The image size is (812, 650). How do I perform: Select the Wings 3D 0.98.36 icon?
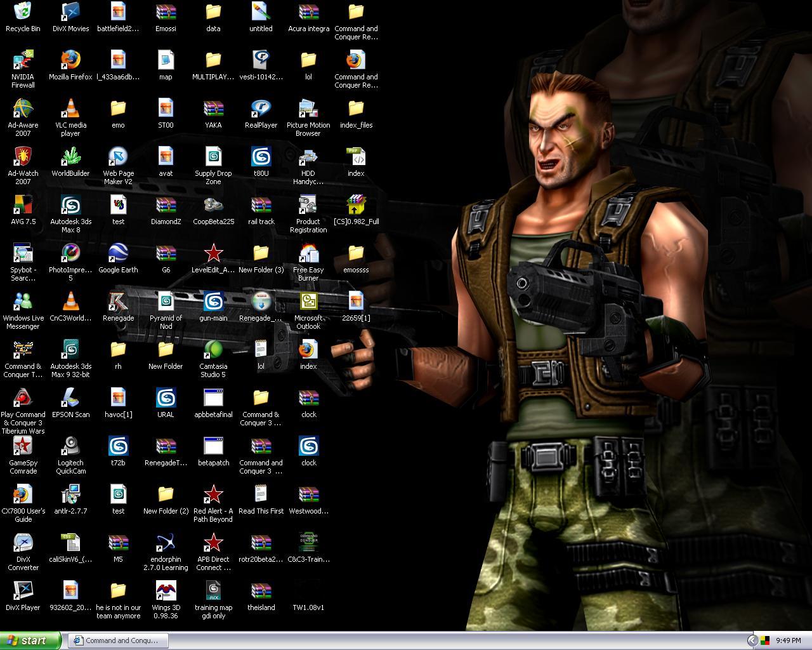click(x=166, y=592)
